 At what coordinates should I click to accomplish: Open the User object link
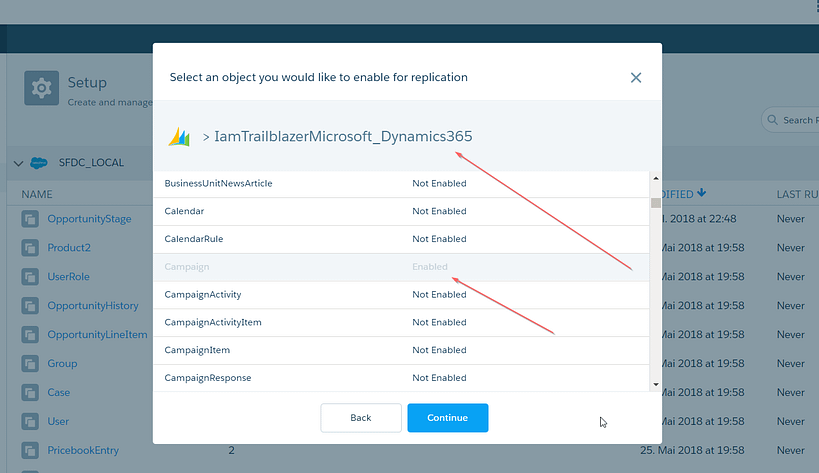(58, 421)
